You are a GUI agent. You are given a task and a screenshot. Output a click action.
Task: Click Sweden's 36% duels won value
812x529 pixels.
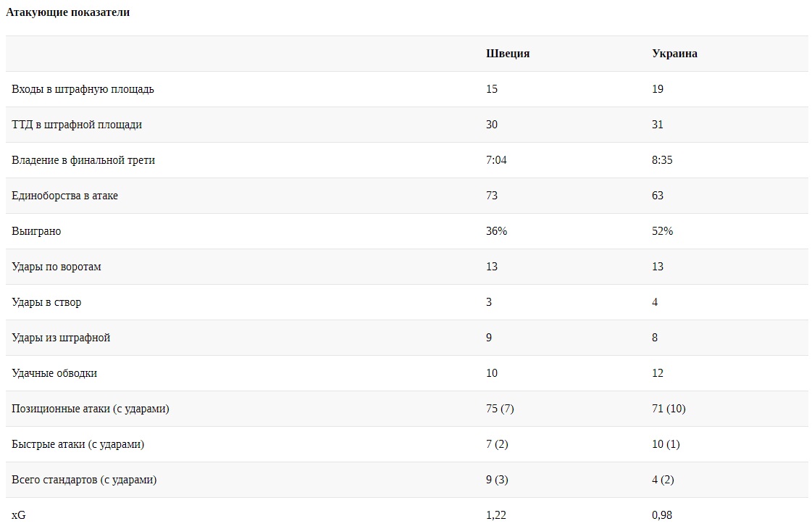tap(496, 231)
